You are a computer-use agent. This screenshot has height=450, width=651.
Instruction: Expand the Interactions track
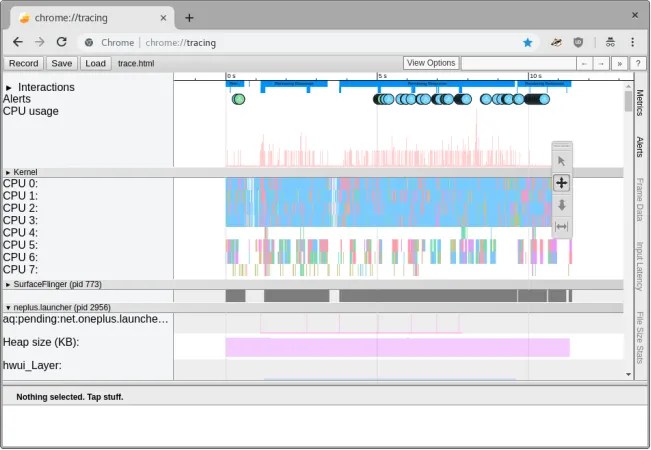(9, 88)
